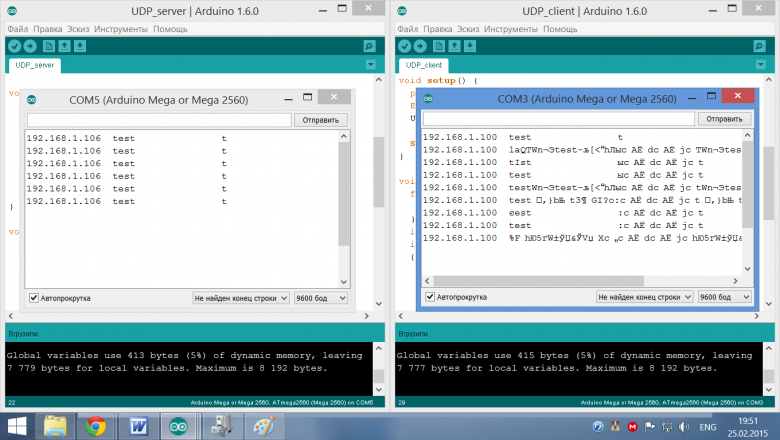
Task: Click first 192.168.1.100 row in COM3
Action: [x=522, y=137]
